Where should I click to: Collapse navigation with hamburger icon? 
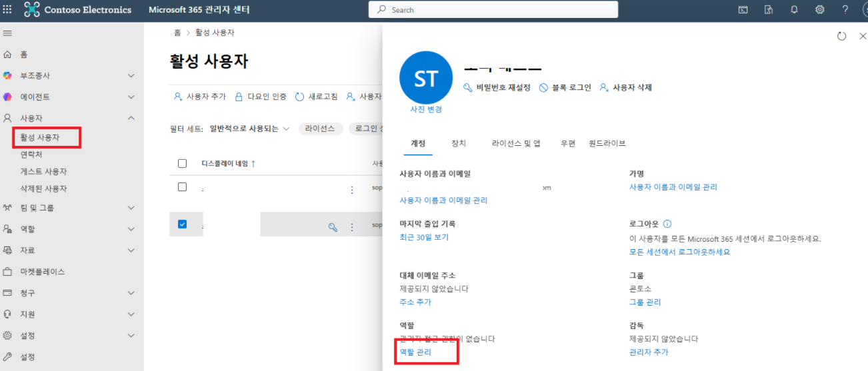tap(7, 33)
